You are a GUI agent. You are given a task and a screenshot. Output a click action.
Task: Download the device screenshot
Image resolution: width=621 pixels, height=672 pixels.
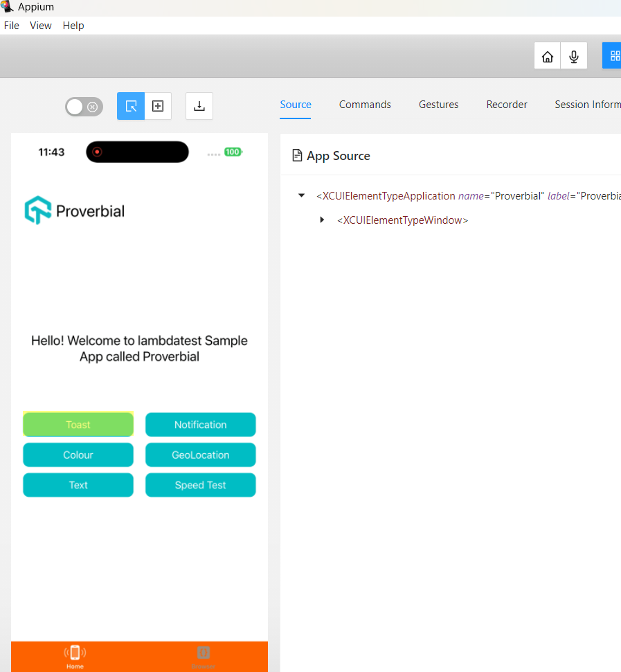[x=199, y=106]
